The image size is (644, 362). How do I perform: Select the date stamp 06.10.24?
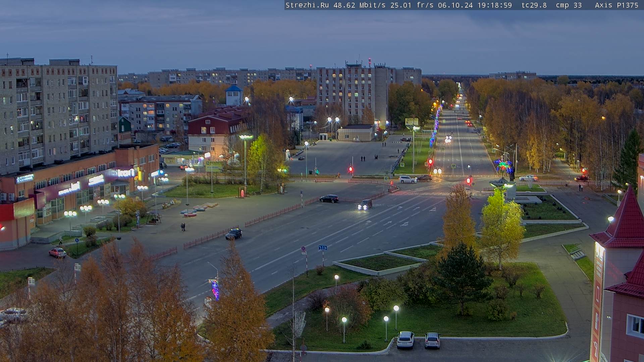pyautogui.click(x=455, y=5)
